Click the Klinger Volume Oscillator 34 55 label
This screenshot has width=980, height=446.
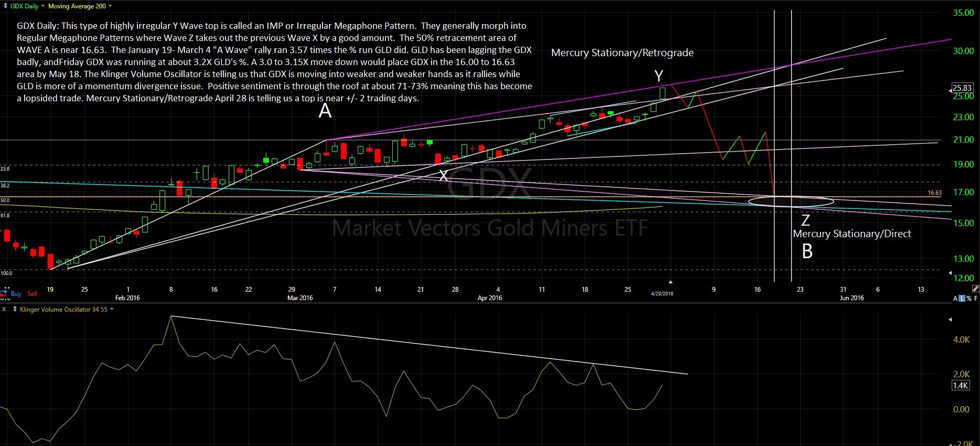click(x=63, y=310)
